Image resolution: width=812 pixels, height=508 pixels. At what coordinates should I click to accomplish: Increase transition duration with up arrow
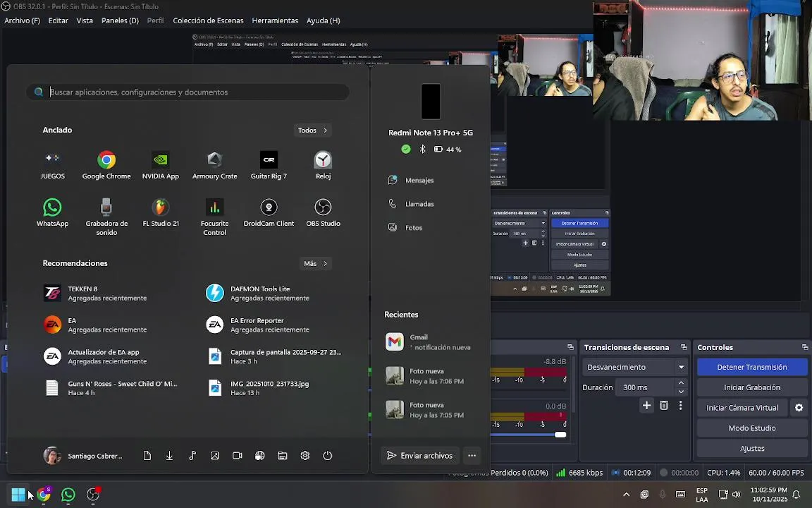[681, 383]
